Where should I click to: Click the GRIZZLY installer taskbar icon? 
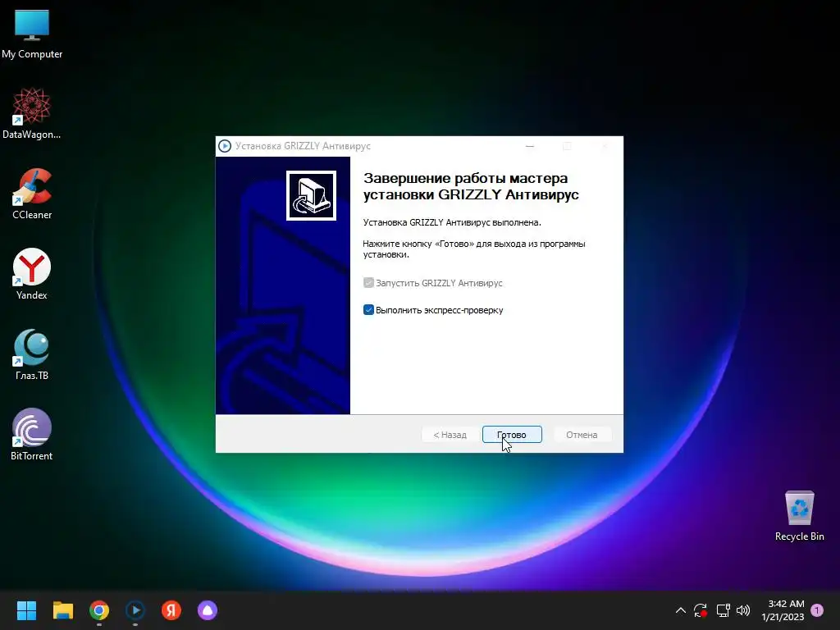[x=135, y=610]
